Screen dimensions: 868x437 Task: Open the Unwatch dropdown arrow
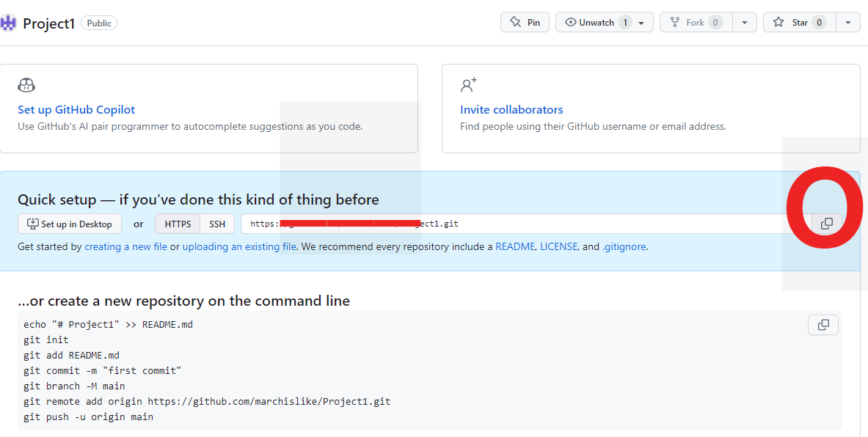[x=641, y=23]
